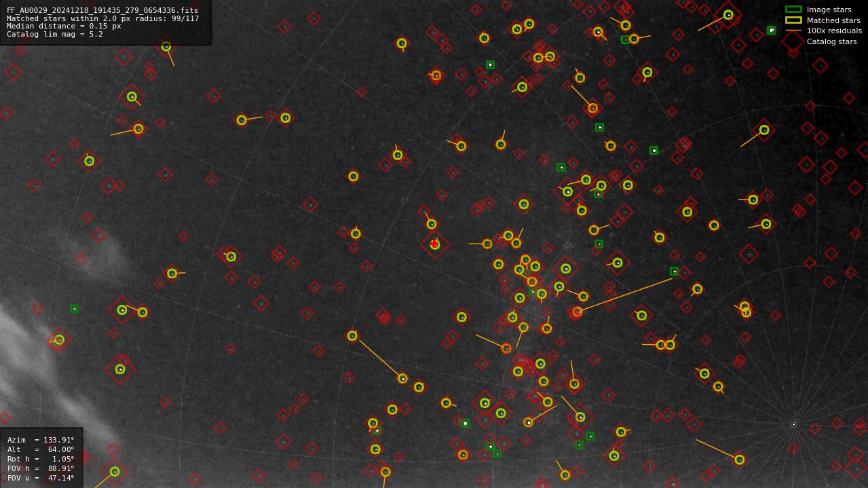This screenshot has width=868, height=488.
Task: Click the pole point where grid lines converge
Action: (793, 425)
